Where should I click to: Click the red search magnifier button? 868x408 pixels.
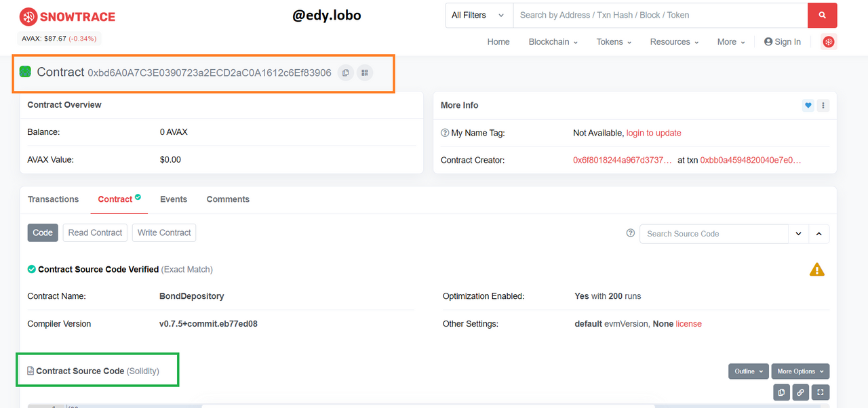coord(822,15)
